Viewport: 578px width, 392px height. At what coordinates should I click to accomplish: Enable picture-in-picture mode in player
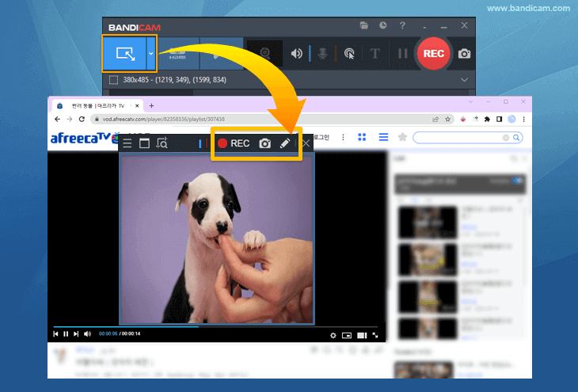point(347,335)
